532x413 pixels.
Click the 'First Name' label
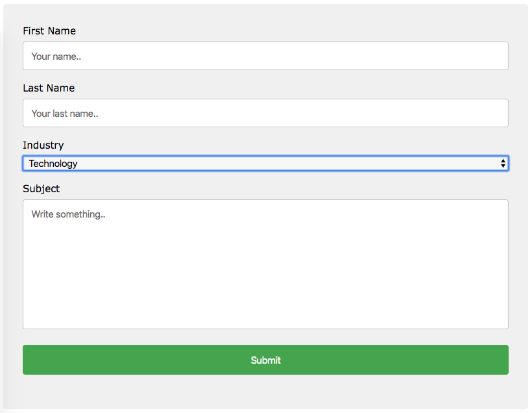[x=49, y=31]
